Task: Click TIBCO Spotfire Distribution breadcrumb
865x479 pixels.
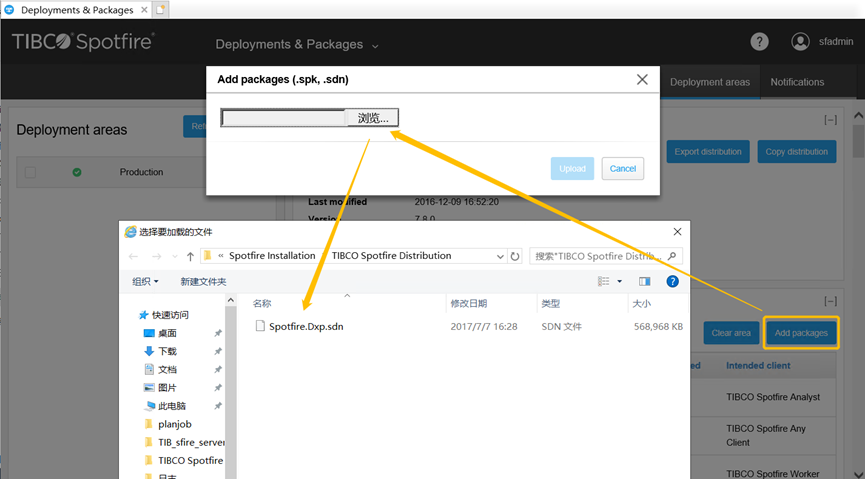Action: coord(391,256)
